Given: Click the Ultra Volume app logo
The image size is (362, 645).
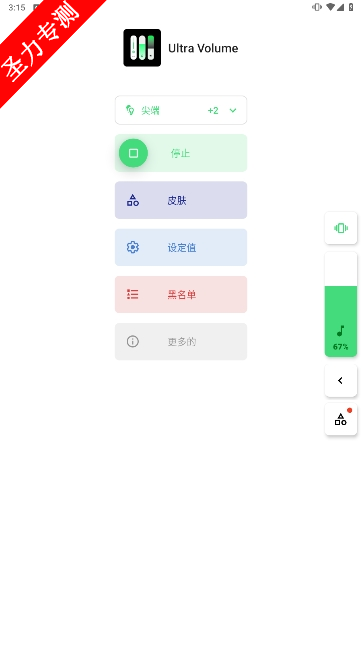Looking at the screenshot, I should [x=142, y=48].
